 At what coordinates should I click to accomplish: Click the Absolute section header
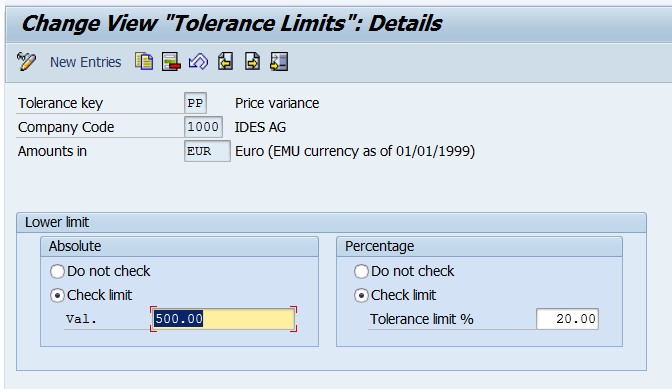pos(179,246)
